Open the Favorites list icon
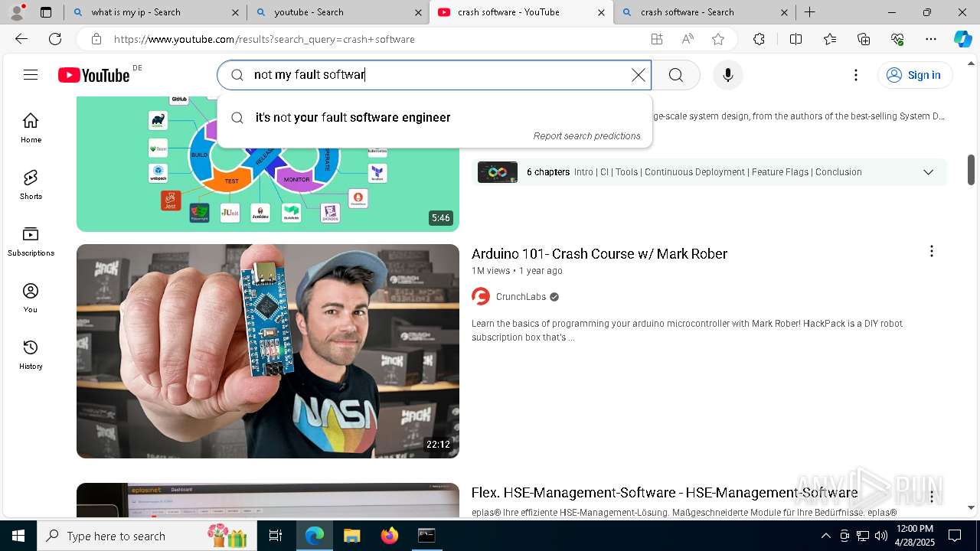Screen dimensions: 980x551 pos(830,39)
